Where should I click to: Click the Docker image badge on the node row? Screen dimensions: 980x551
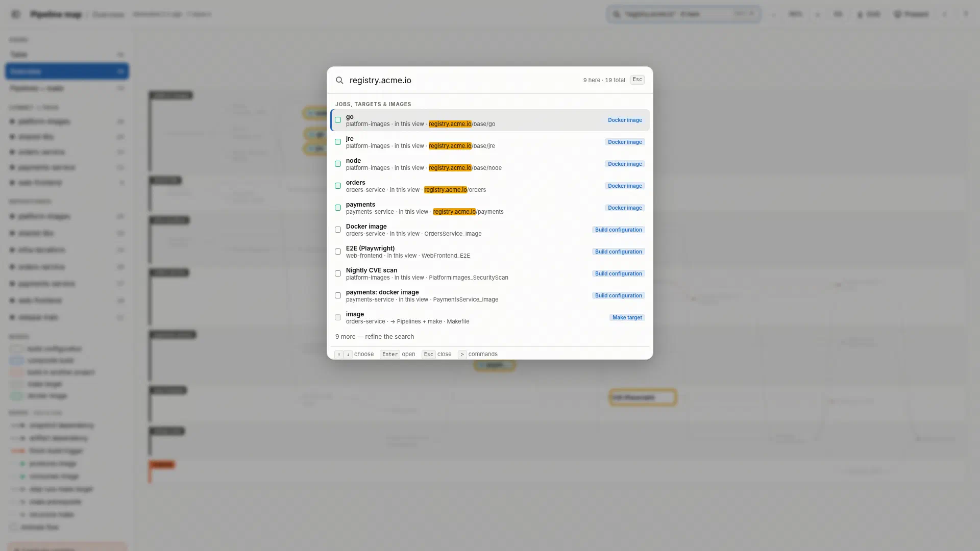(625, 164)
